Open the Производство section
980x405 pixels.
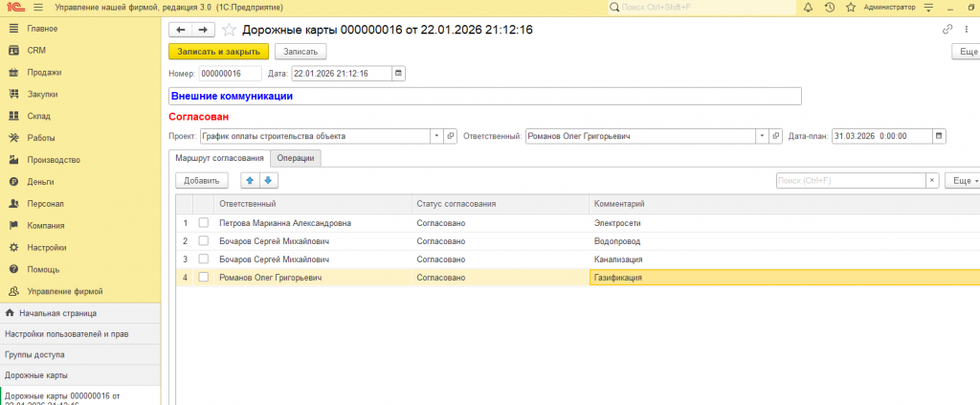pos(80,160)
